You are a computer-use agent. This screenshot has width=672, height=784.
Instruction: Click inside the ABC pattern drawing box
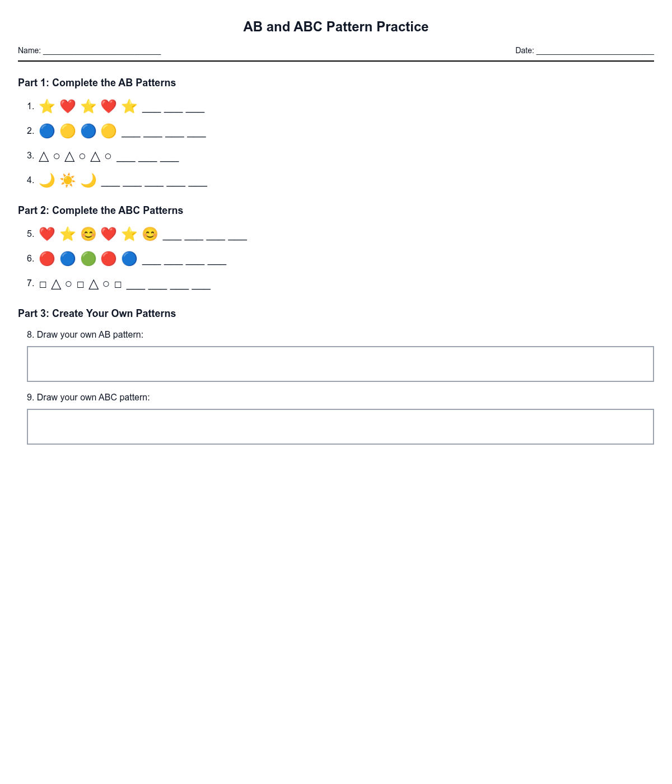tap(340, 427)
